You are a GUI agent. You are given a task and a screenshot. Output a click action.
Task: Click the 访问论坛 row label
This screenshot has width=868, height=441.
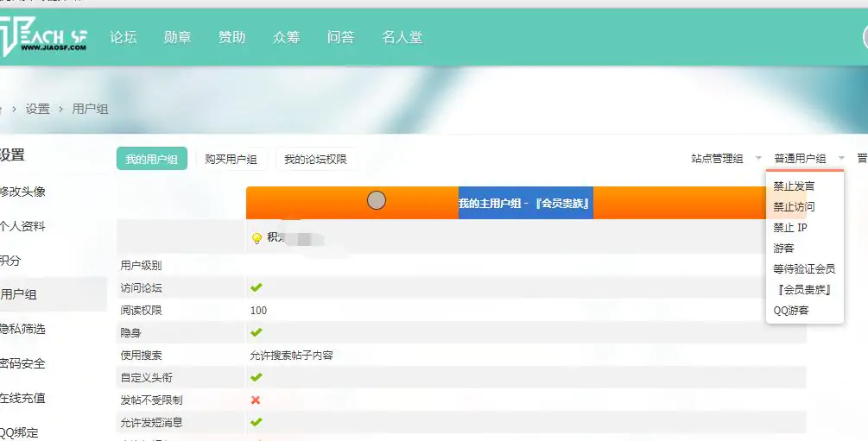[141, 287]
